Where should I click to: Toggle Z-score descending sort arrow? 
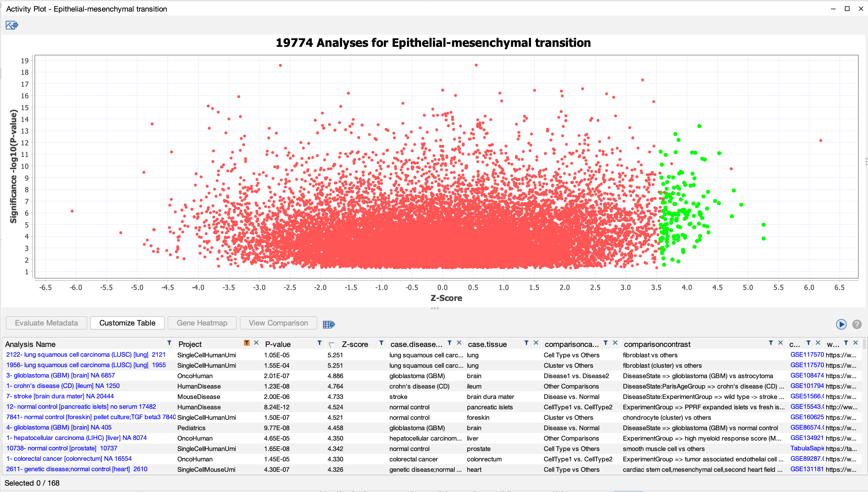coord(331,345)
